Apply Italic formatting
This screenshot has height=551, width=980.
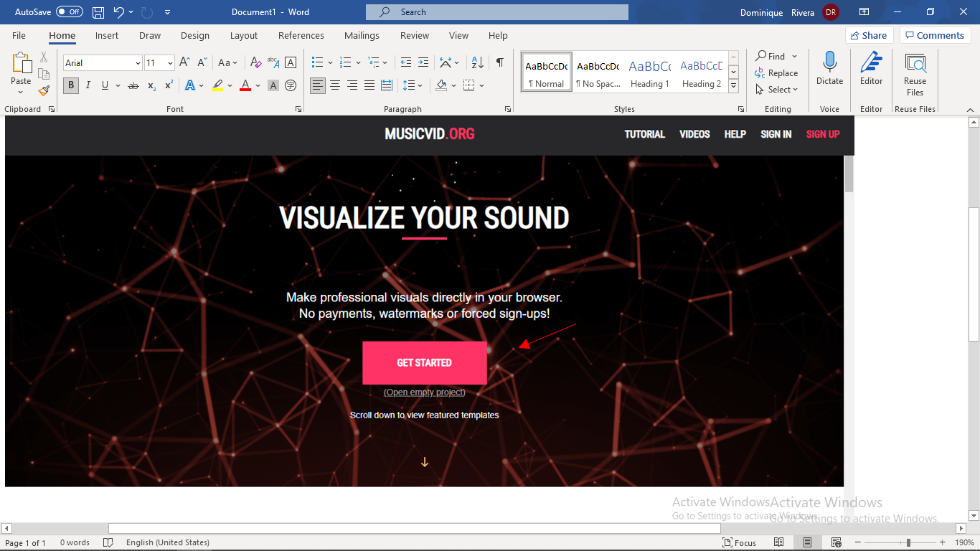click(88, 85)
